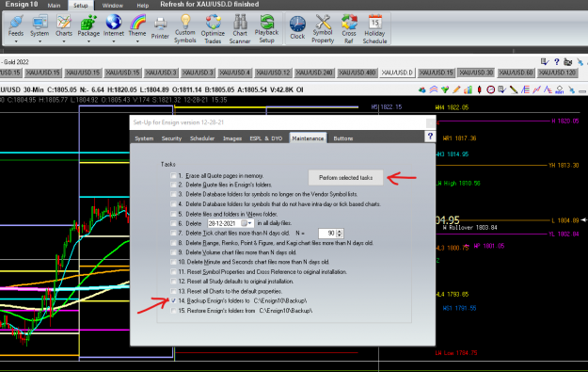Select the XAU/USD.480 chart tab
This screenshot has height=372, width=588.
point(357,73)
